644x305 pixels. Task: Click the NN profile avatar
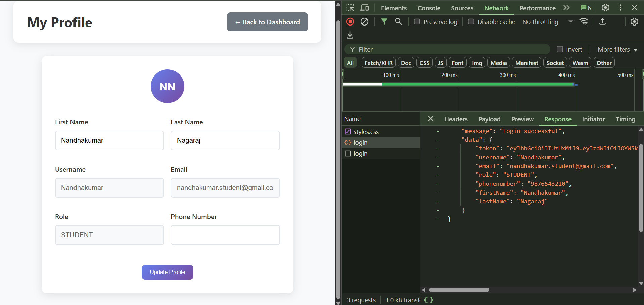pyautogui.click(x=167, y=86)
